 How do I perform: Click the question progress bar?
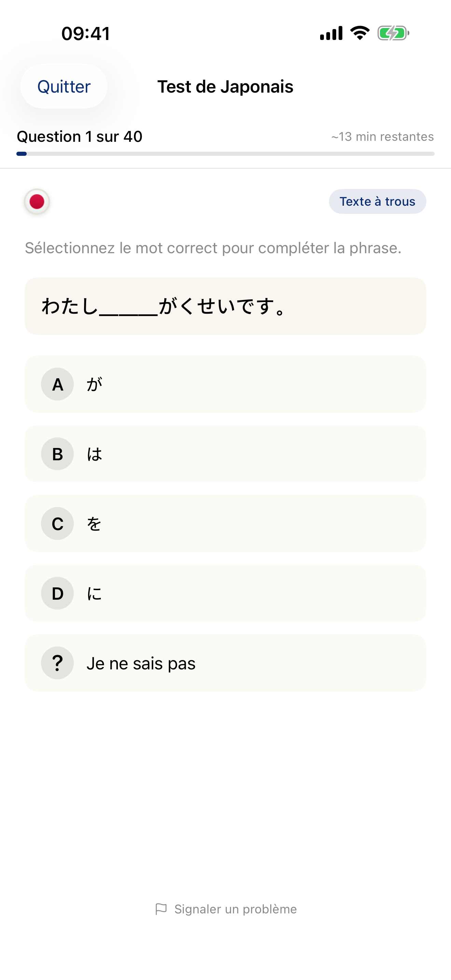pyautogui.click(x=225, y=154)
